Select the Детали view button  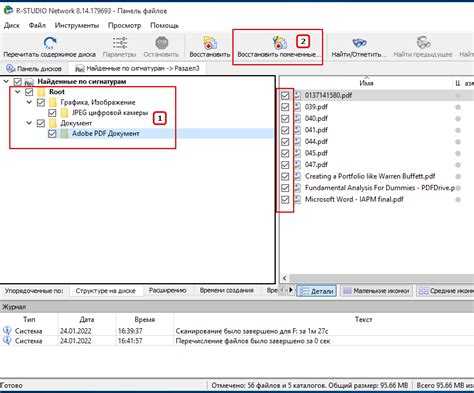point(317,291)
